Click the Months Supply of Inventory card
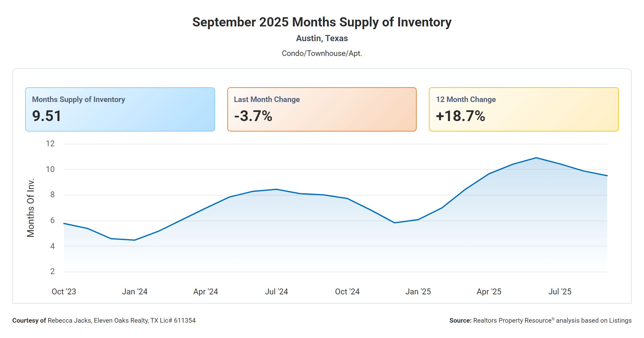 pyautogui.click(x=120, y=109)
